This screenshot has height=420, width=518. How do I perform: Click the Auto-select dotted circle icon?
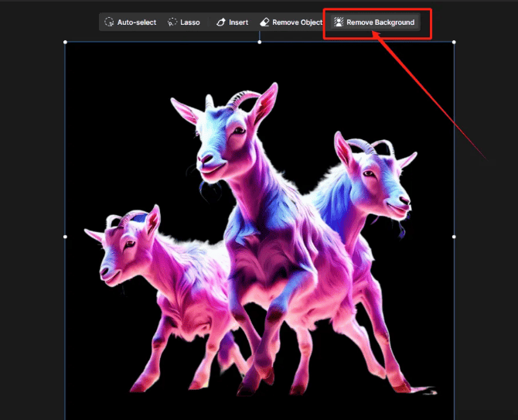point(109,22)
